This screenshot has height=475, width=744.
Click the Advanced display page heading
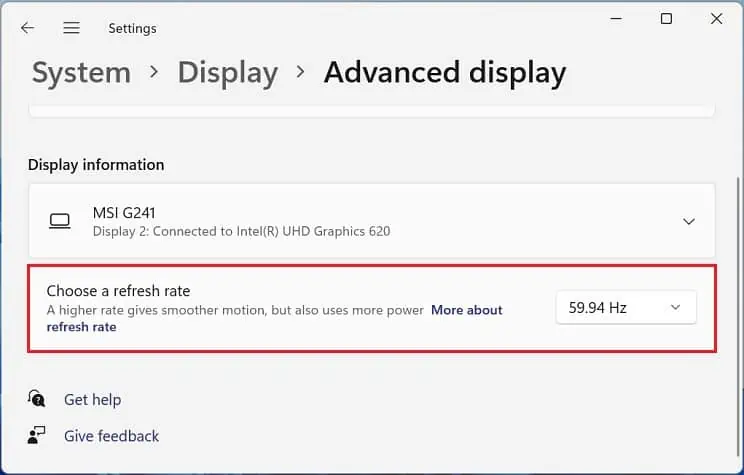(444, 73)
